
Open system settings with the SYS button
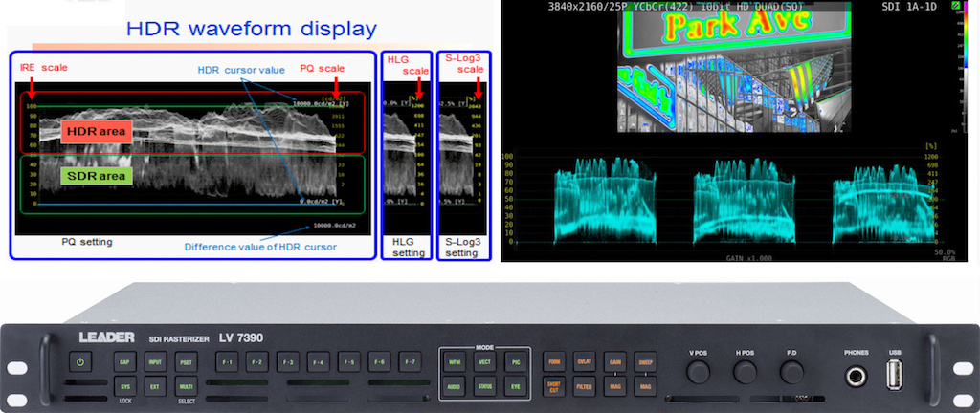coord(123,387)
